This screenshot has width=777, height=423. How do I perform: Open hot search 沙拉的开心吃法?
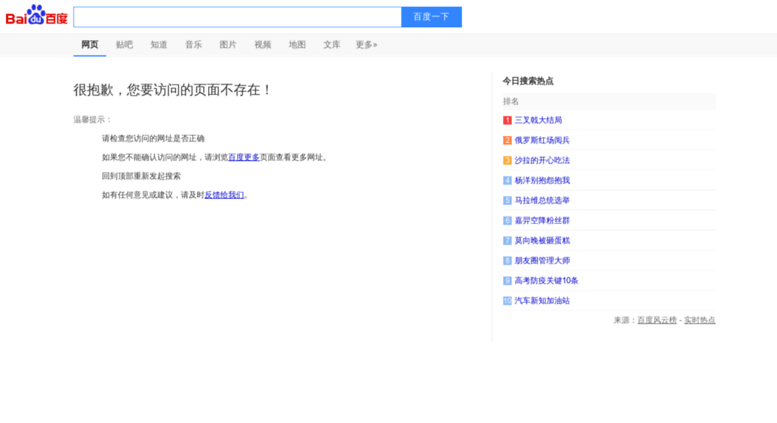(542, 160)
